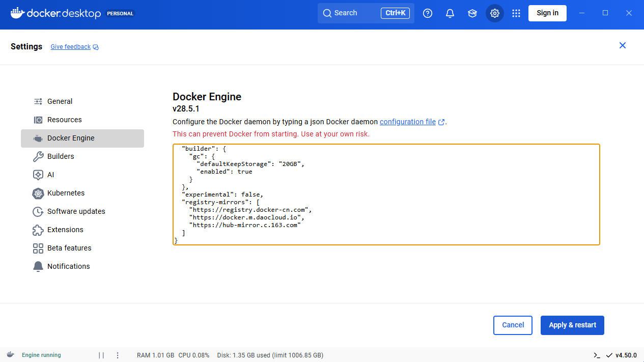Open the Notifications settings section
The image size is (644, 362).
tap(82, 266)
